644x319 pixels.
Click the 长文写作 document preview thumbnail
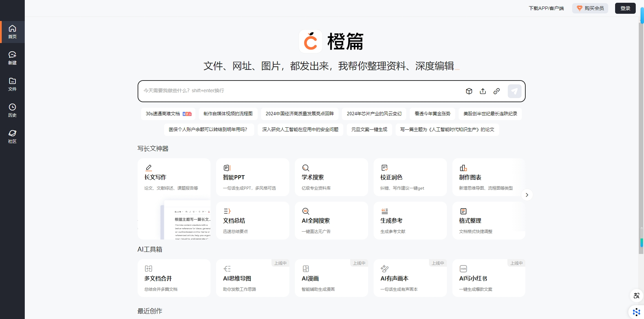(x=186, y=220)
